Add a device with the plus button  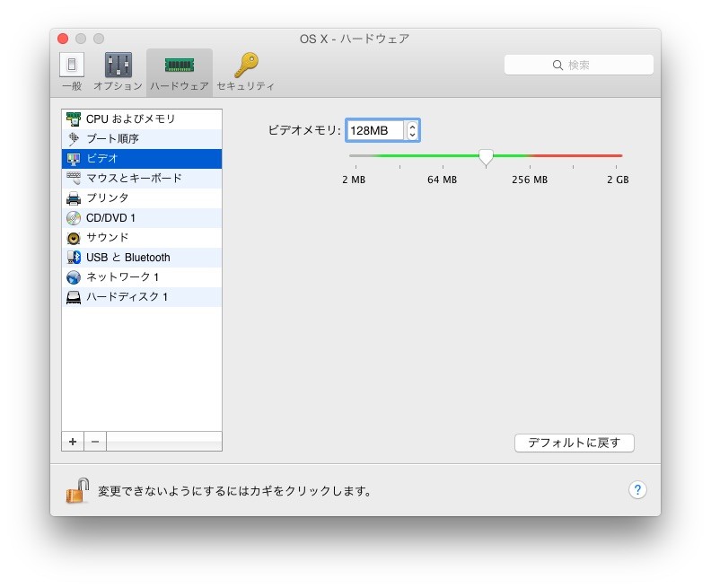(x=73, y=441)
